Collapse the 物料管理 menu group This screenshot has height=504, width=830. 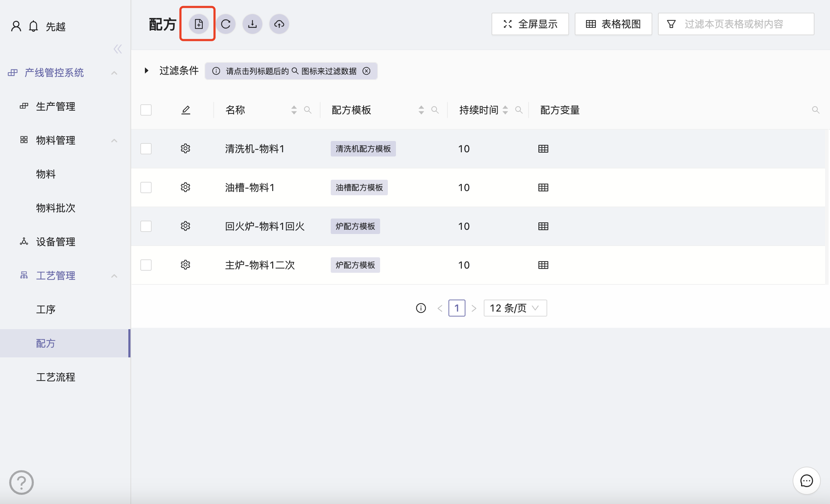[x=114, y=140]
